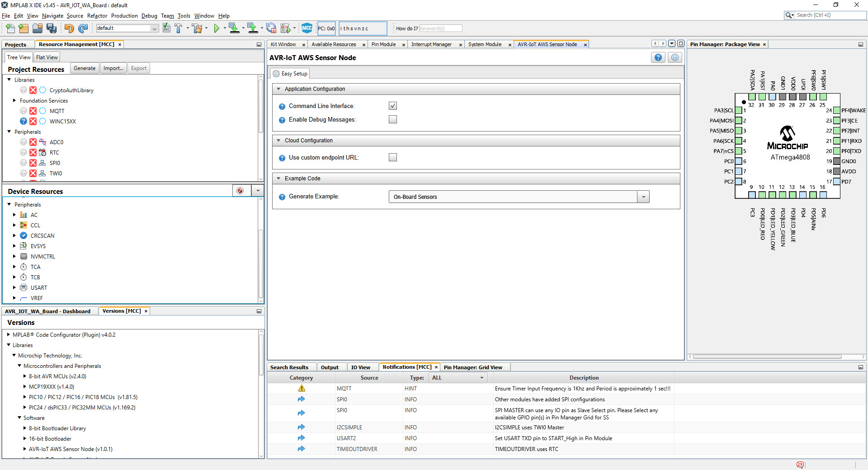Click the New File toolbar icon

point(10,28)
